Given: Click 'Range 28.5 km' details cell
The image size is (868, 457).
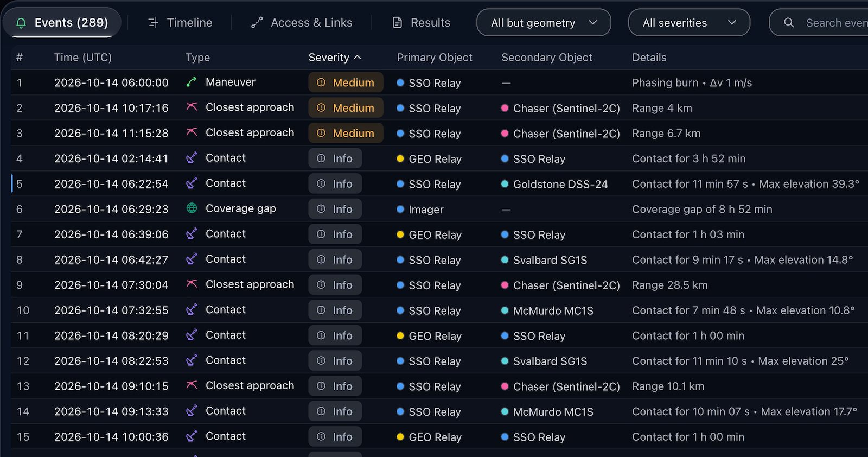Looking at the screenshot, I should [670, 285].
